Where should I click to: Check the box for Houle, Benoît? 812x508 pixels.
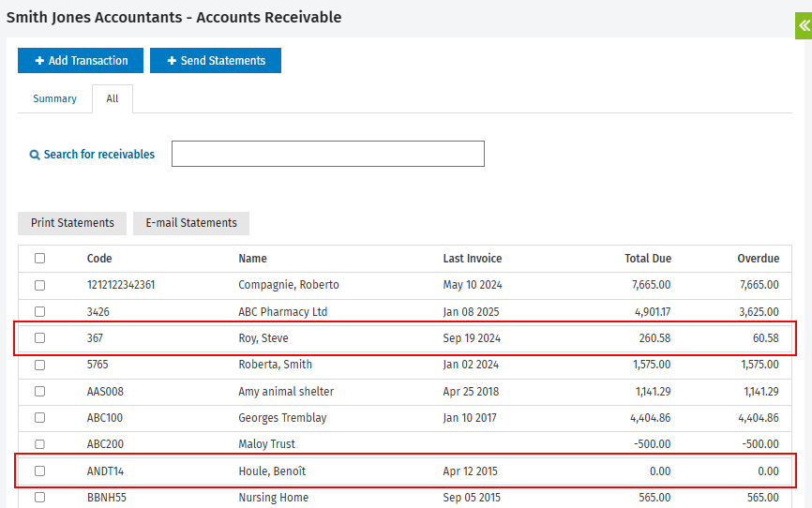(40, 471)
